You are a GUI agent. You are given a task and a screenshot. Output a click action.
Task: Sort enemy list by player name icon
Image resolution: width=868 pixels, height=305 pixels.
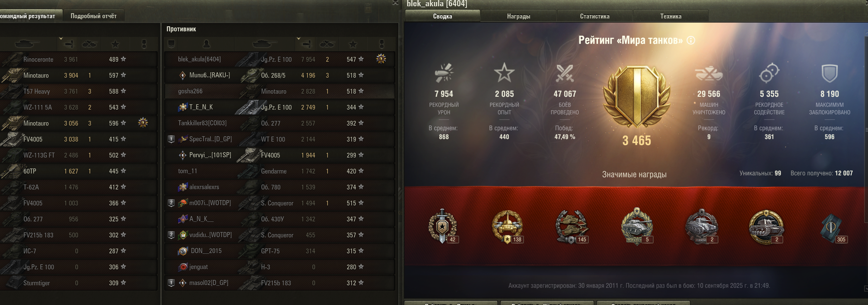click(x=206, y=44)
